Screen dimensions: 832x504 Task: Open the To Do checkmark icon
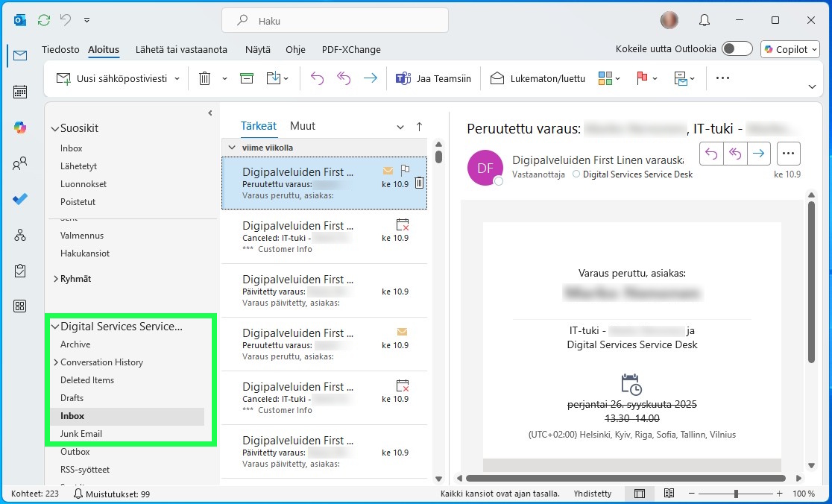pyautogui.click(x=20, y=199)
